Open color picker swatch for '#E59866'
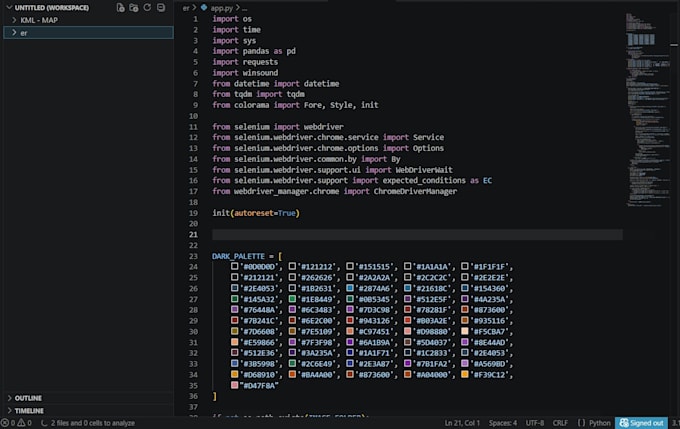The height and width of the screenshot is (429, 680). (235, 342)
